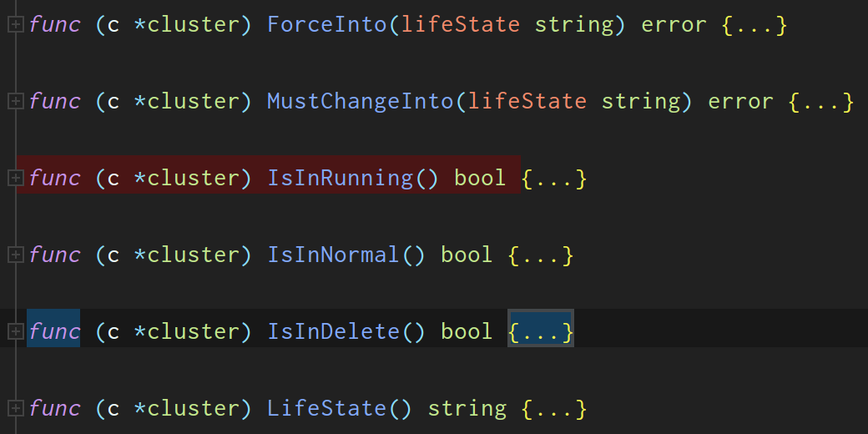Expand ForceInto function using gutter plus icon

[15, 25]
